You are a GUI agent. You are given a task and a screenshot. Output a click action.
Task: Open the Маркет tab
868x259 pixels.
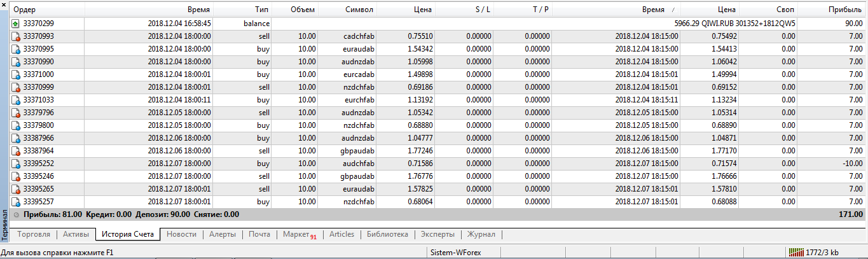(299, 234)
